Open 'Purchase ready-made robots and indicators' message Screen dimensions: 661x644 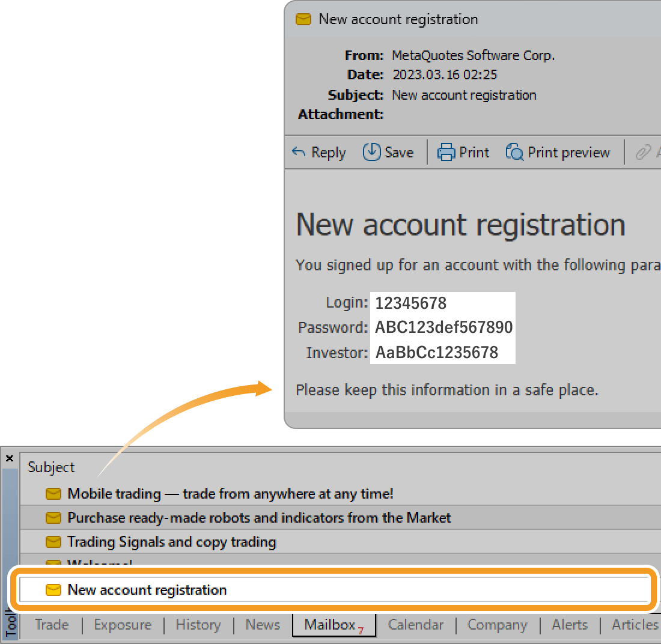259,518
